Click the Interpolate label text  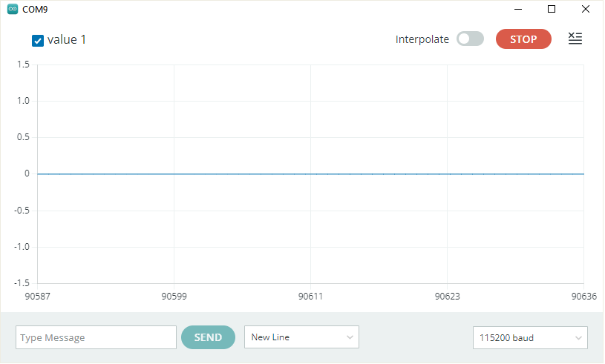point(422,39)
